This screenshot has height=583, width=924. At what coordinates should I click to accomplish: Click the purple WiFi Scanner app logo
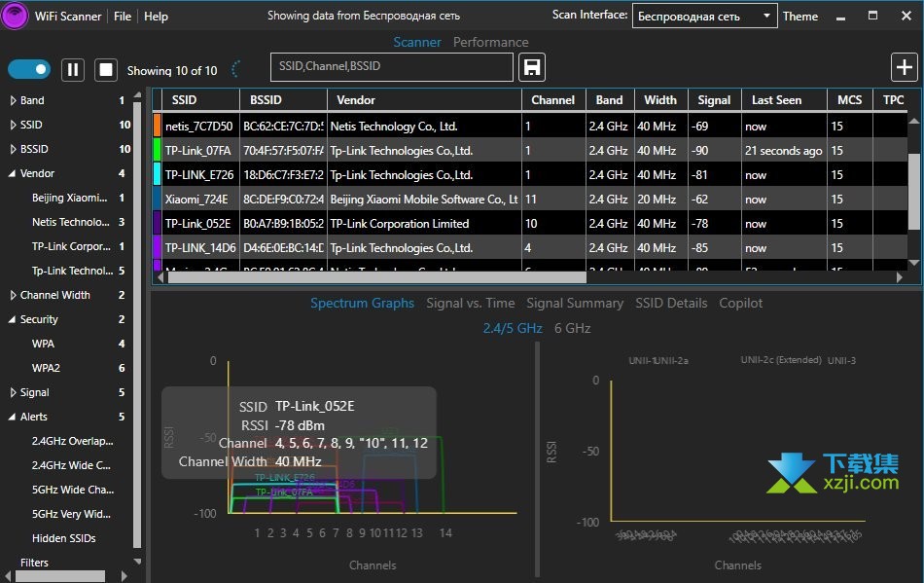point(15,16)
